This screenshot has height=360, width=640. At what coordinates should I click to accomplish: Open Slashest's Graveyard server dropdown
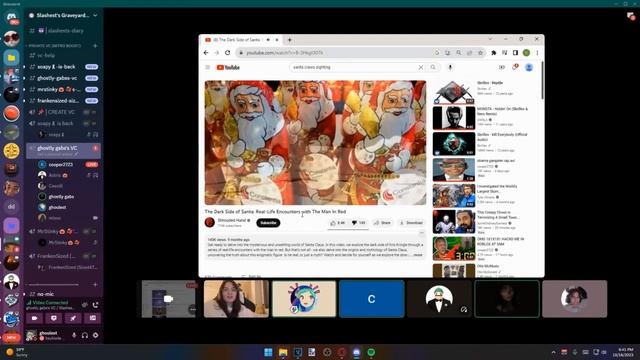click(95, 16)
